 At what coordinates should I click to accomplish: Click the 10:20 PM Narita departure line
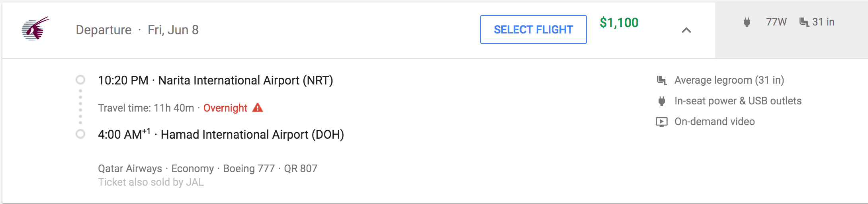(x=215, y=80)
